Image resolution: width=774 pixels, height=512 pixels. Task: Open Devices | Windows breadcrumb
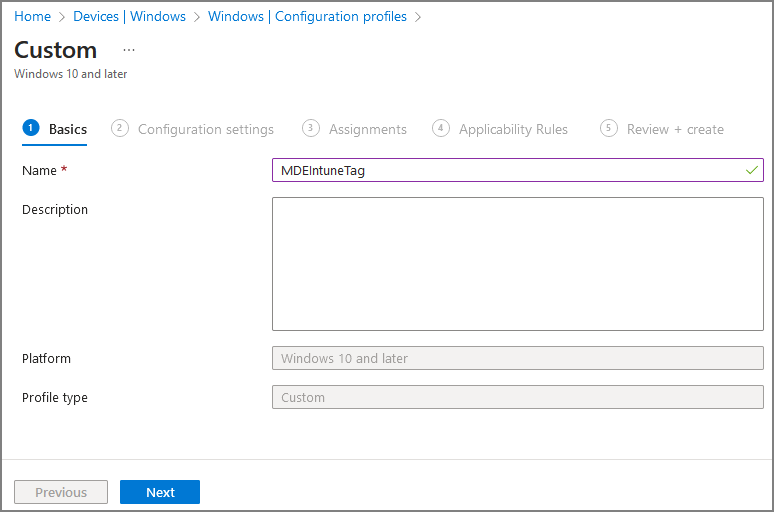129,16
